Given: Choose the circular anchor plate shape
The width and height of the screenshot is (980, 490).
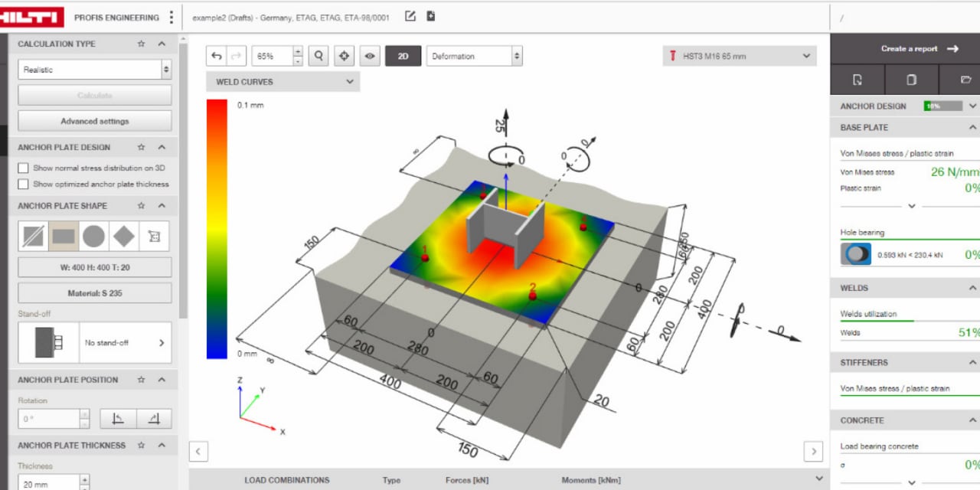Looking at the screenshot, I should pos(93,236).
